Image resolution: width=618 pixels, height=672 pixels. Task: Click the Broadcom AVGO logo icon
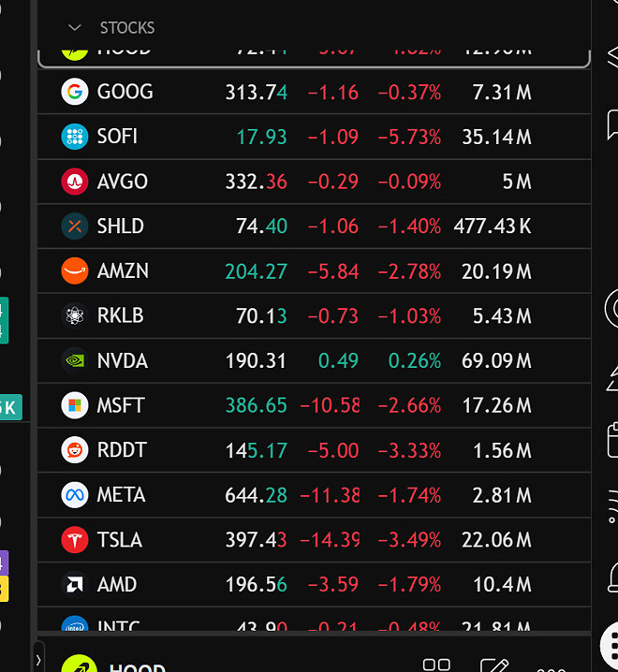click(x=75, y=182)
